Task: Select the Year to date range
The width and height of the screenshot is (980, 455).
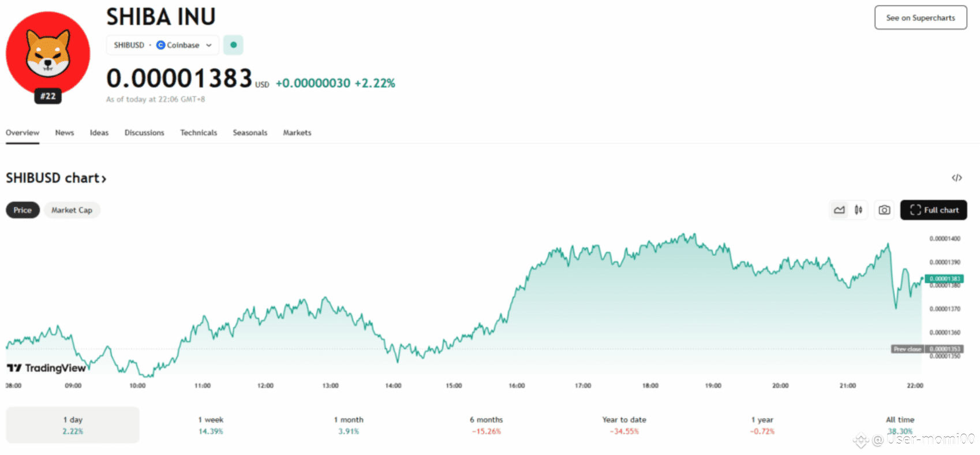Action: (x=624, y=425)
